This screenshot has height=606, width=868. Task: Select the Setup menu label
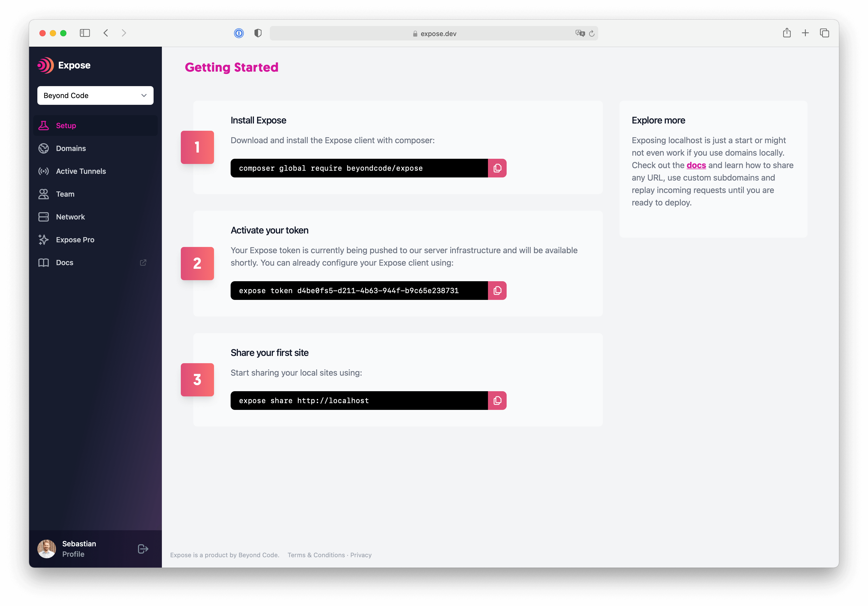[x=66, y=126]
